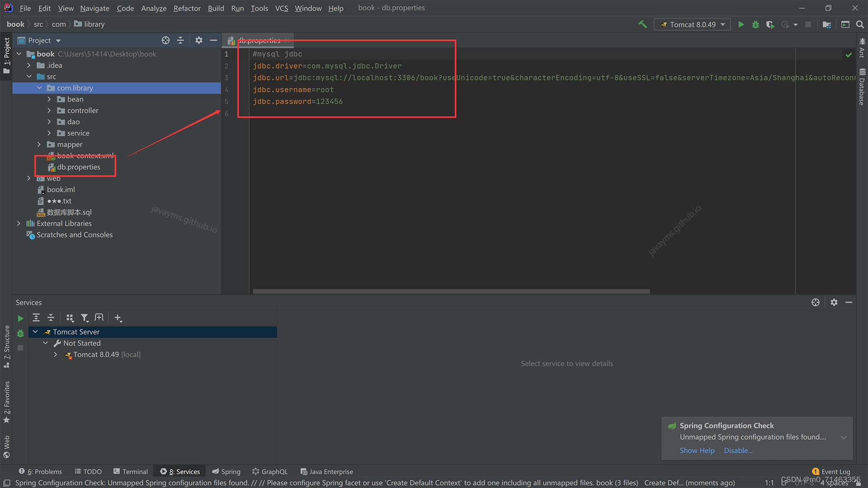Screen dimensions: 868x488
Task: Click the Add service plus icon
Action: click(x=118, y=318)
